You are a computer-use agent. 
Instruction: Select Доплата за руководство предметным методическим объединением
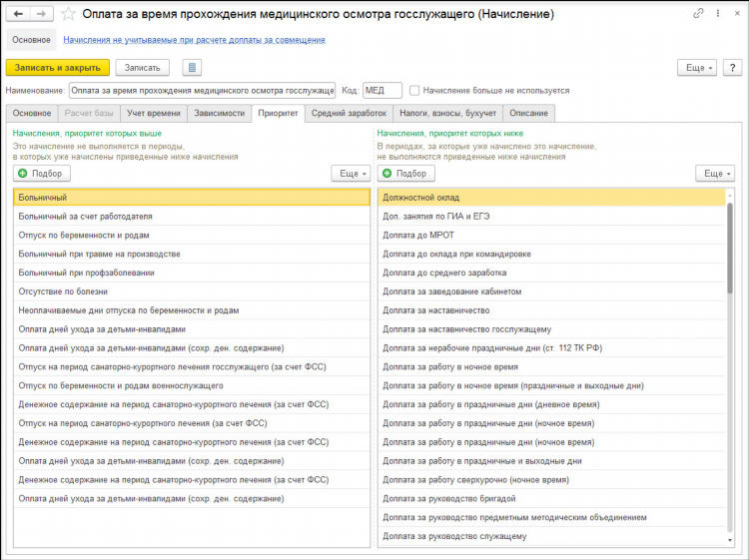(551, 517)
